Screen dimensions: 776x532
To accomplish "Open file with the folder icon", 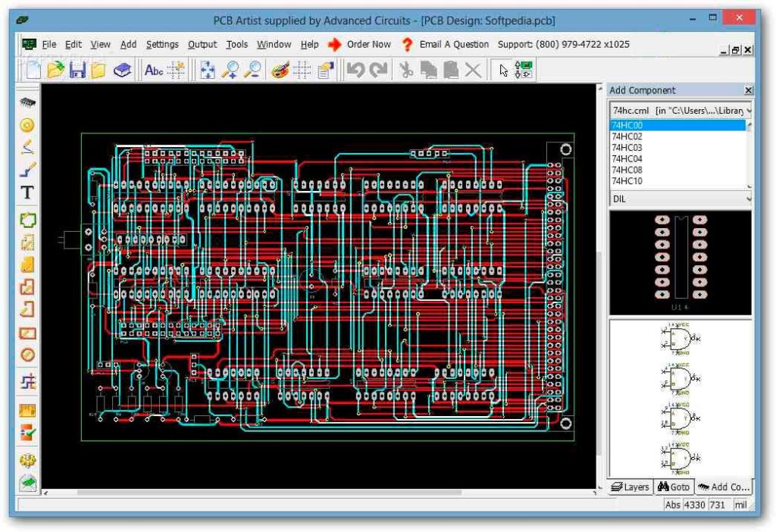I will 55,70.
